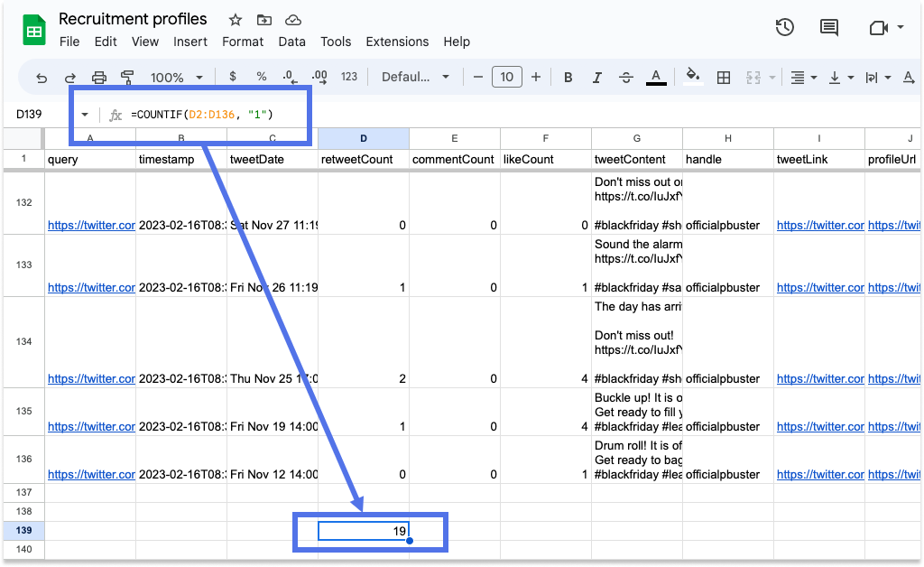Open the Extensions menu
Screen dimensions: 924x567
pyautogui.click(x=397, y=42)
